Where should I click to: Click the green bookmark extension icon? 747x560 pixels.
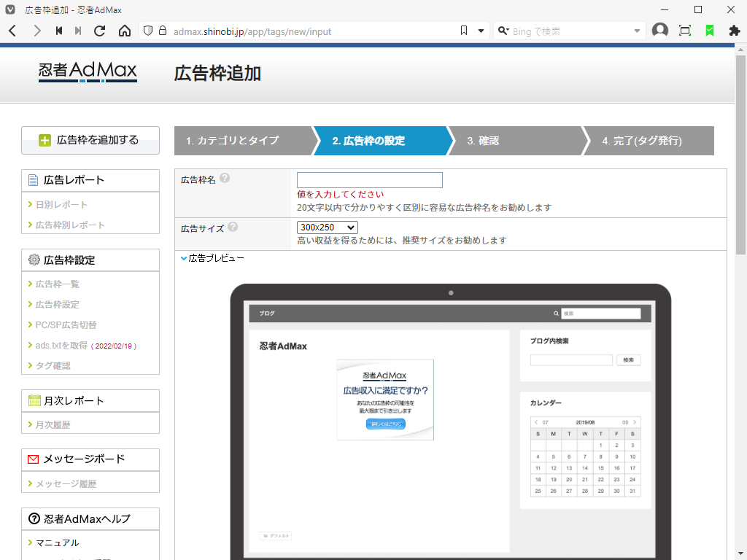pos(710,31)
